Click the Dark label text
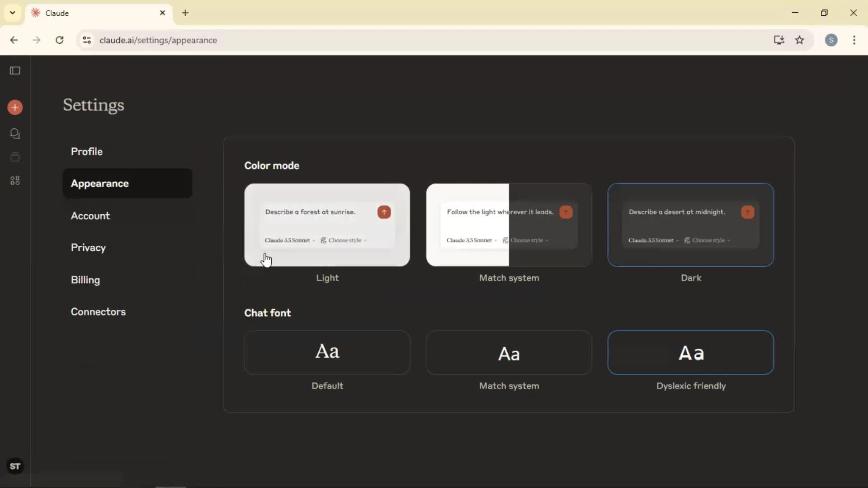The height and width of the screenshot is (488, 868). (x=691, y=278)
